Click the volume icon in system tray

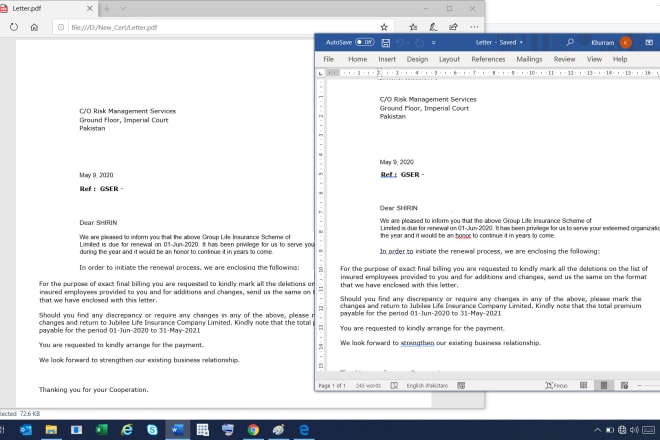pos(634,430)
